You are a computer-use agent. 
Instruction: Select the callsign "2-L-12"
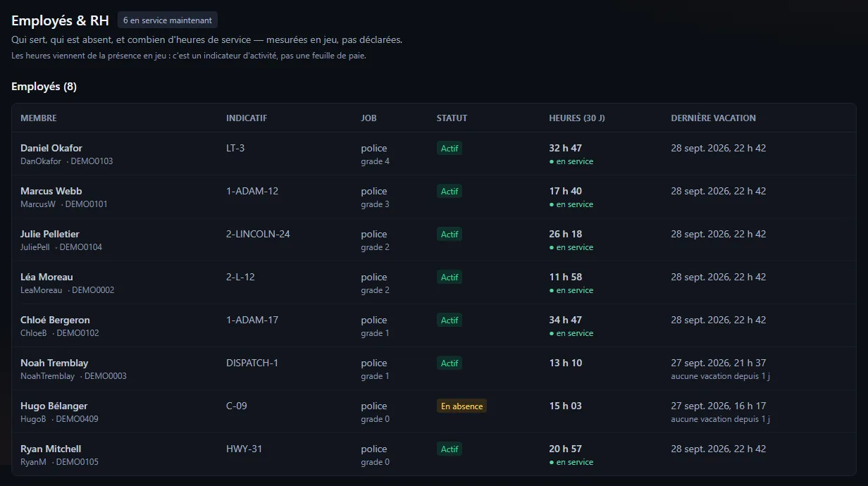pos(240,277)
